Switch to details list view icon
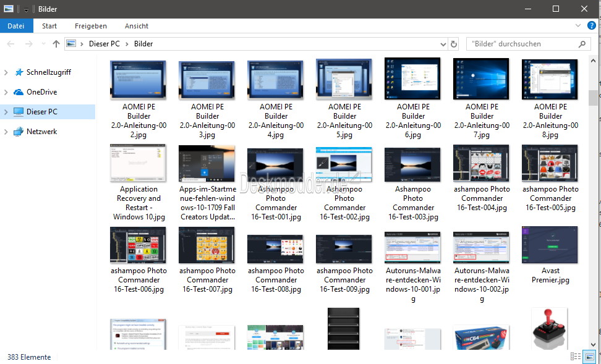 point(575,357)
